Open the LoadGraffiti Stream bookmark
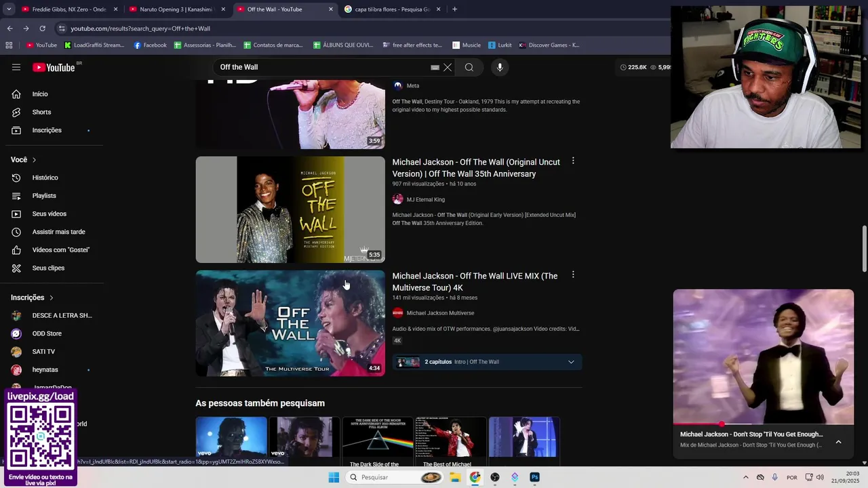868x488 pixels. pyautogui.click(x=94, y=45)
